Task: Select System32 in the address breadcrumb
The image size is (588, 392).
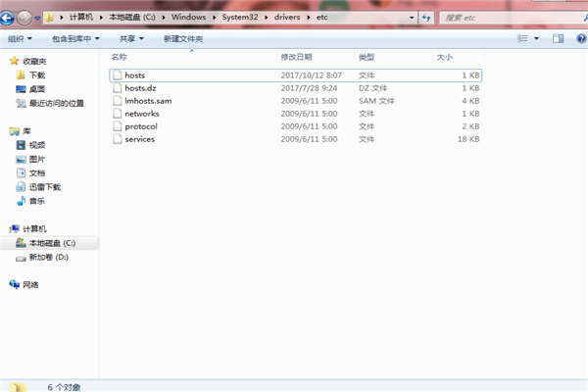Action: [x=240, y=18]
